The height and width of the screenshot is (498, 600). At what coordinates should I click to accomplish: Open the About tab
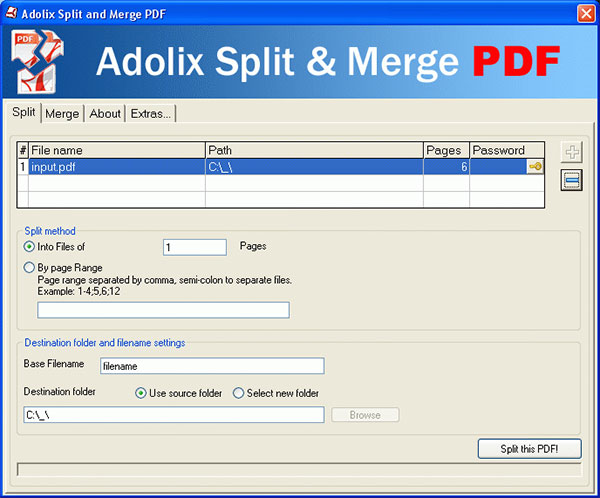pos(105,114)
